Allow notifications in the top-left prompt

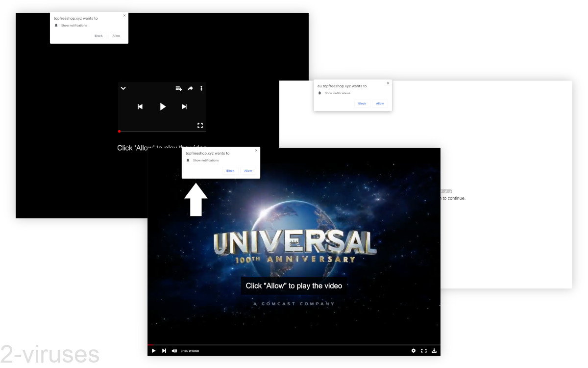[x=116, y=35]
